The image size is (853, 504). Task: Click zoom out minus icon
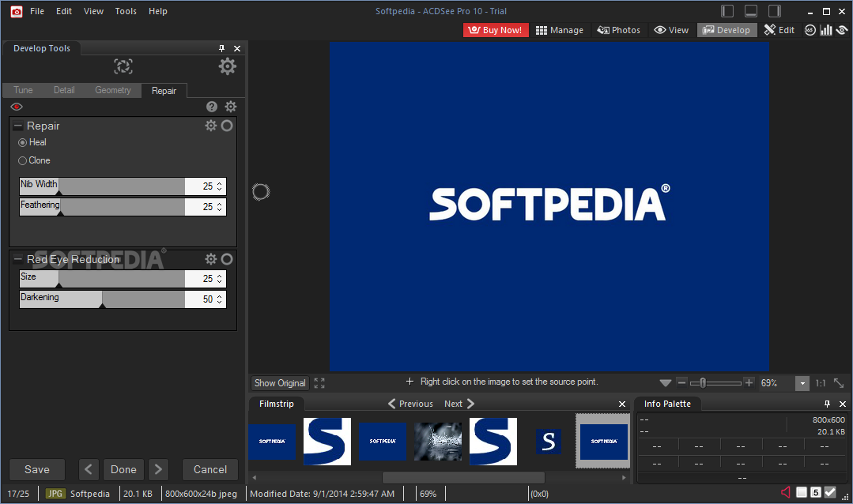[x=681, y=383]
